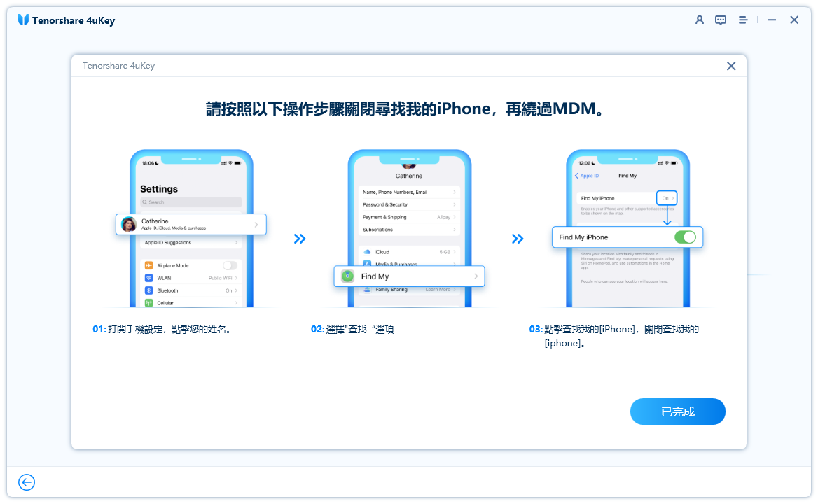Click the dialog title 'Tenorshare 4uKey'
Image resolution: width=818 pixels, height=504 pixels.
118,66
